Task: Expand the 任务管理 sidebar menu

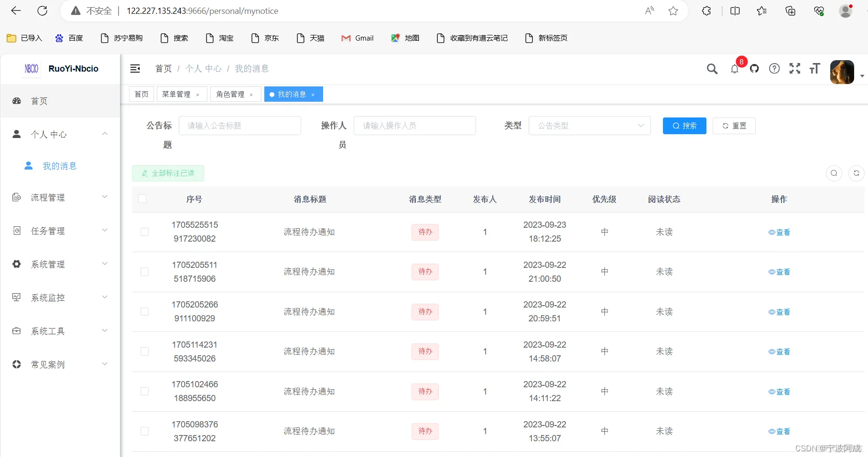Action: point(60,231)
